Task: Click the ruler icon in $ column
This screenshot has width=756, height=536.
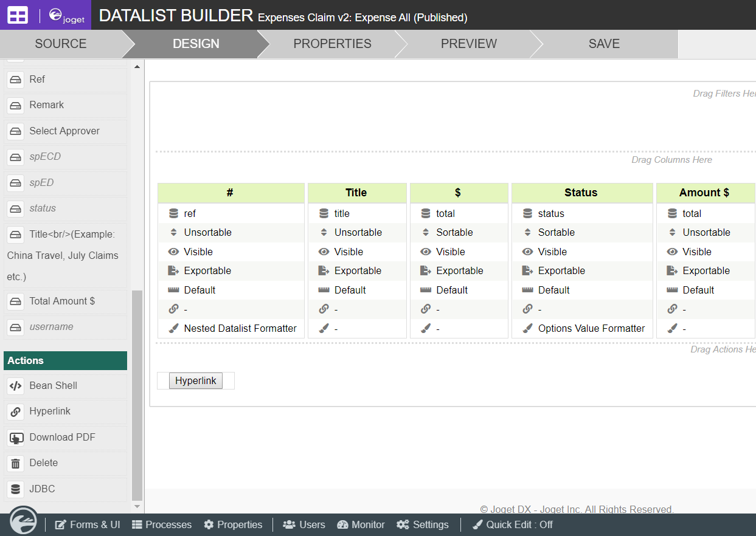Action: pos(426,290)
